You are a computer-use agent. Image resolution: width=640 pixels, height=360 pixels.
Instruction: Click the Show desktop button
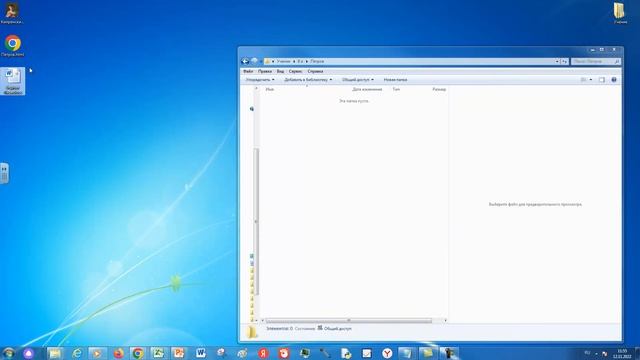pos(637,353)
